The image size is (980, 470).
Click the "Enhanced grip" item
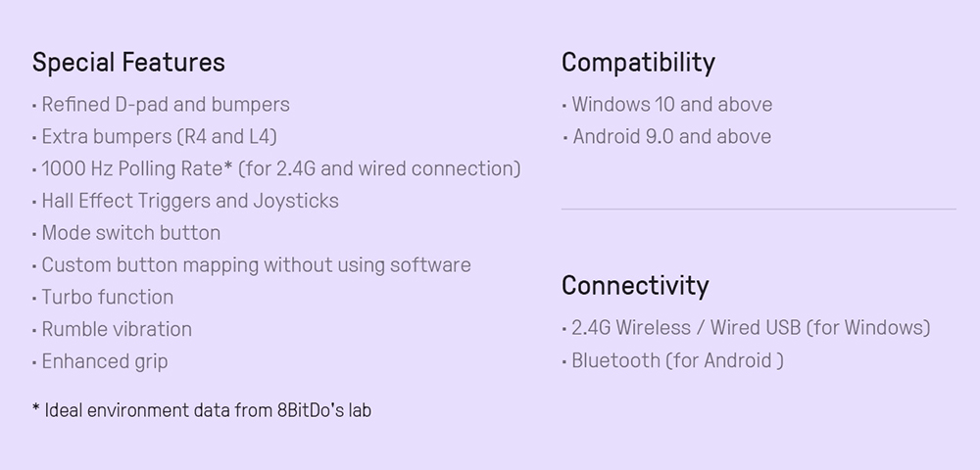click(x=105, y=361)
